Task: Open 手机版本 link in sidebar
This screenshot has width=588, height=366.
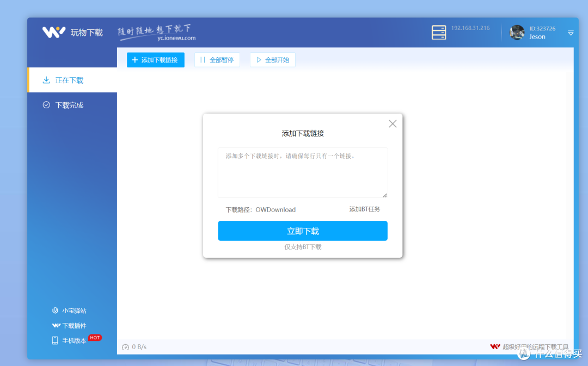Action: click(74, 340)
